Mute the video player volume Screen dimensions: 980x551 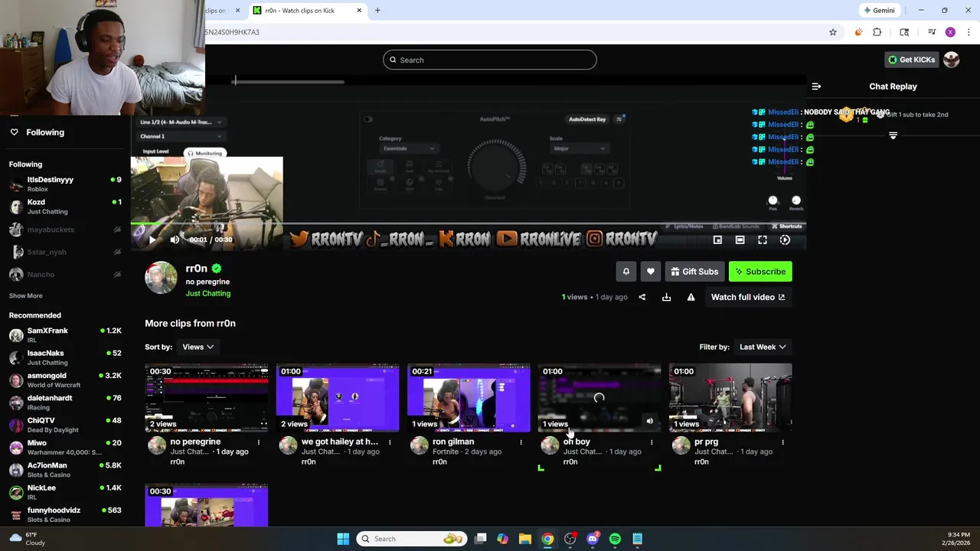[175, 240]
